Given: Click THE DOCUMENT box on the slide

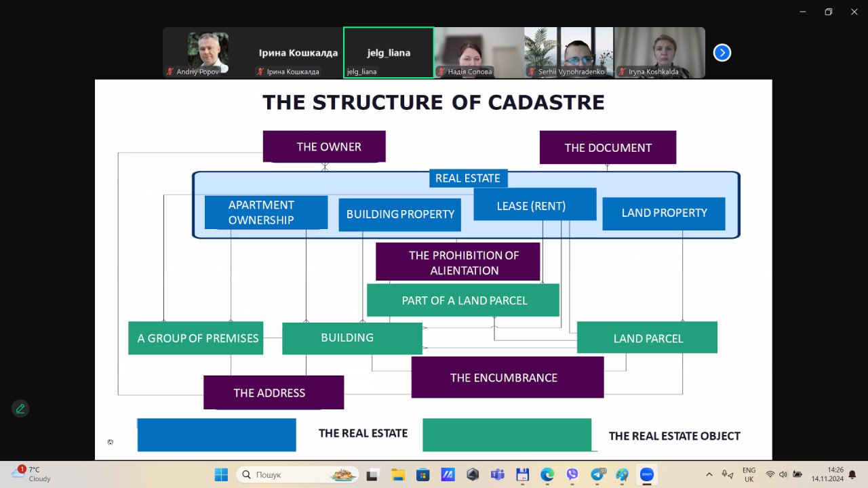Looking at the screenshot, I should click(x=608, y=147).
